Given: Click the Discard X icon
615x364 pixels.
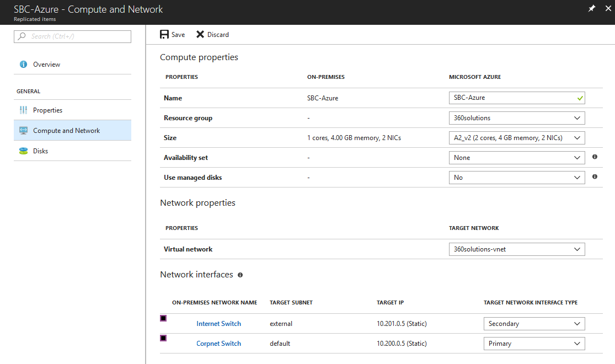Looking at the screenshot, I should click(x=200, y=35).
